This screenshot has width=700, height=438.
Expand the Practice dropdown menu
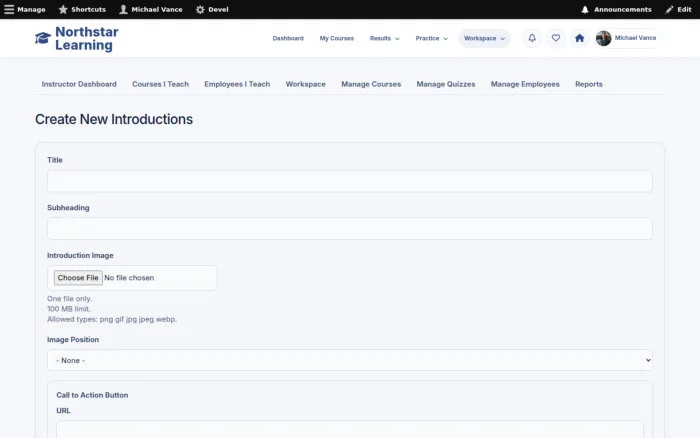[431, 38]
